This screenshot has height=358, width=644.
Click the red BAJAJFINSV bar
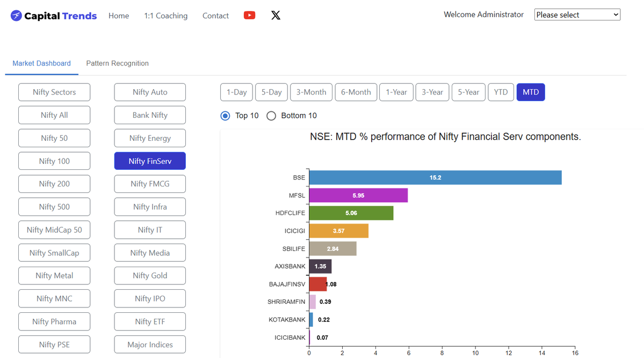pyautogui.click(x=318, y=284)
